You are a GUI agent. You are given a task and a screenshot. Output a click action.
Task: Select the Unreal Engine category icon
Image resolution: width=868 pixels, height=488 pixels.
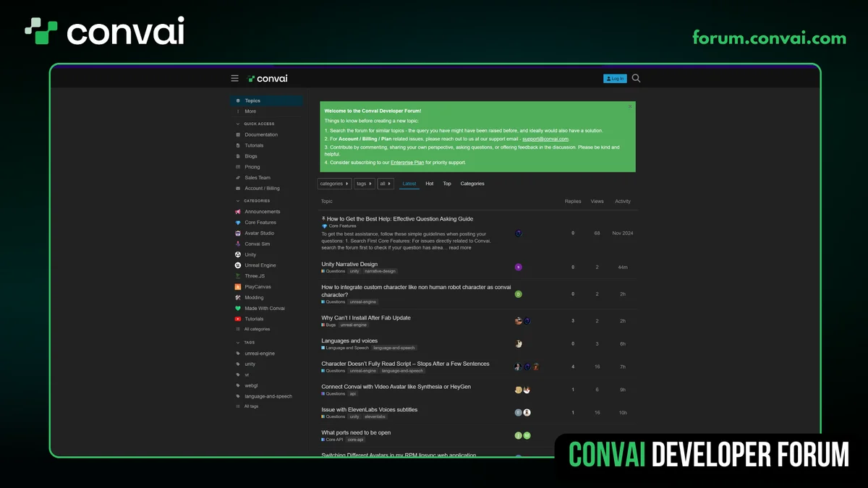coord(238,265)
